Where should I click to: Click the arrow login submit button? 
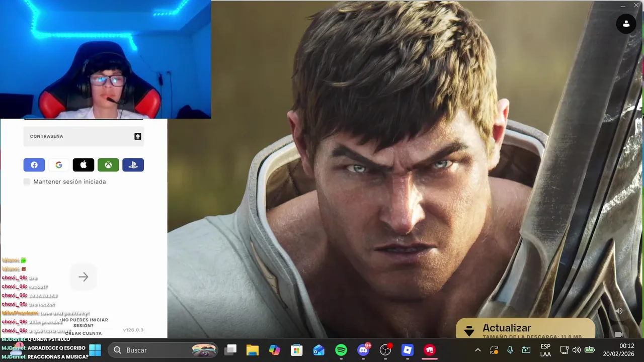tap(84, 277)
